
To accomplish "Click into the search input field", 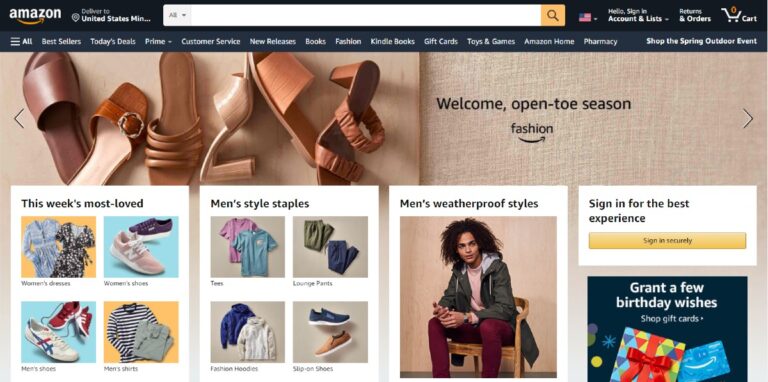I will tap(366, 15).
